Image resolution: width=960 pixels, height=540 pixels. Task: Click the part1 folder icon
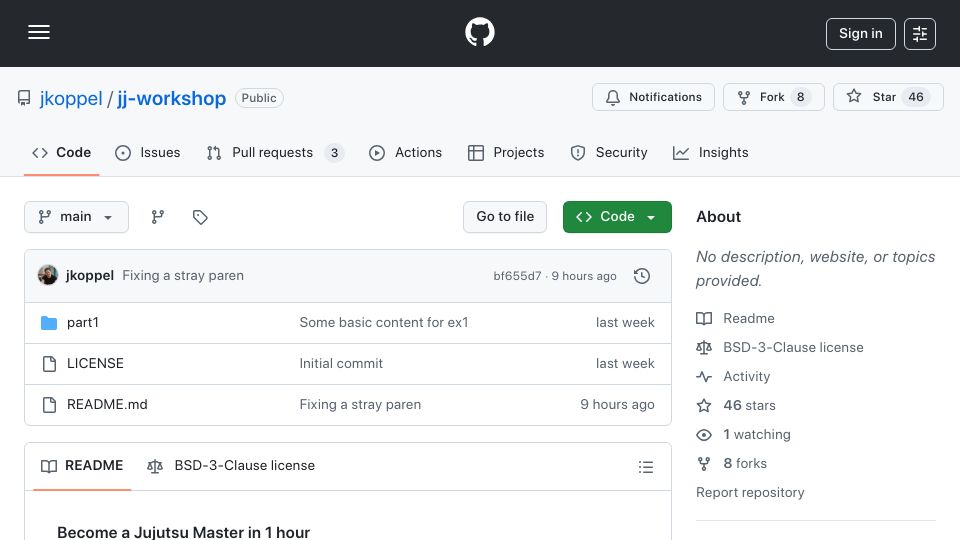(x=49, y=323)
